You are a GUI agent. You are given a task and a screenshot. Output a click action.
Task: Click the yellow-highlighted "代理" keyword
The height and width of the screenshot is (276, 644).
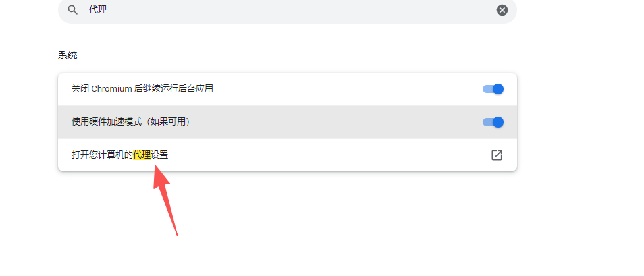pos(142,155)
